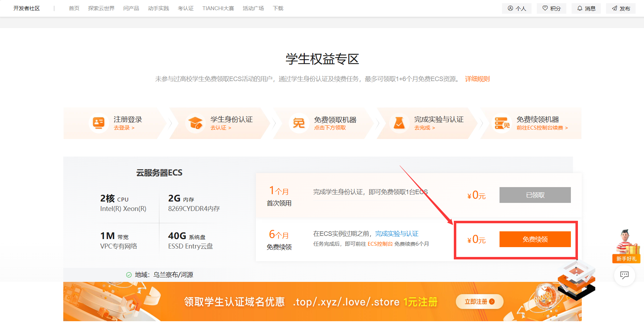Open the 新手好礼 floating gift widget
Screen dimensions: 644x324
coord(626,246)
